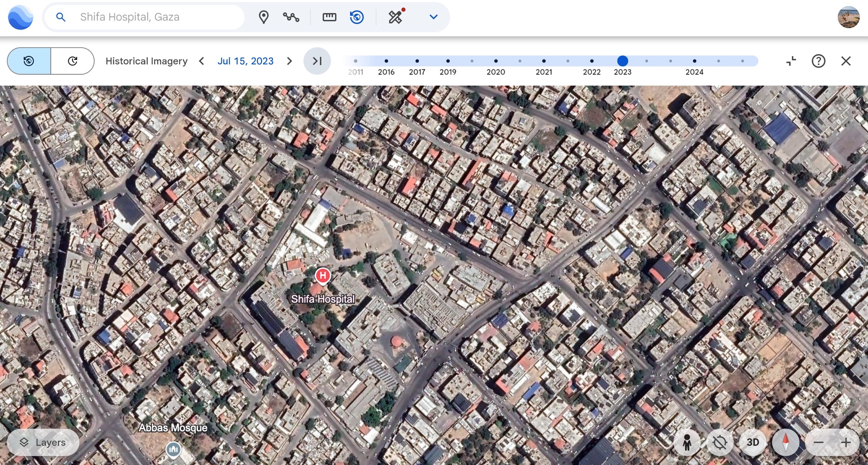Advance to the next imagery date
The image size is (868, 465).
pos(289,61)
